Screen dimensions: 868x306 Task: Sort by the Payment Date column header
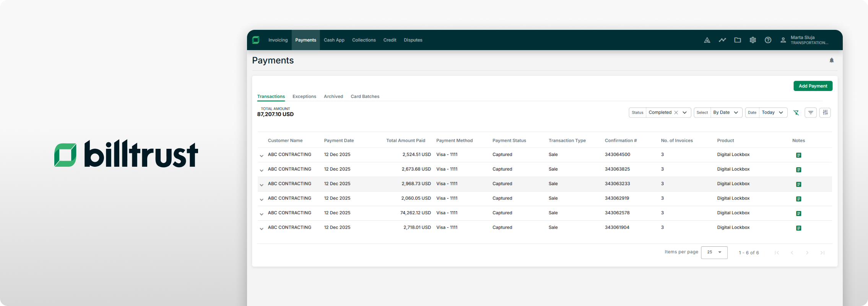[339, 141]
